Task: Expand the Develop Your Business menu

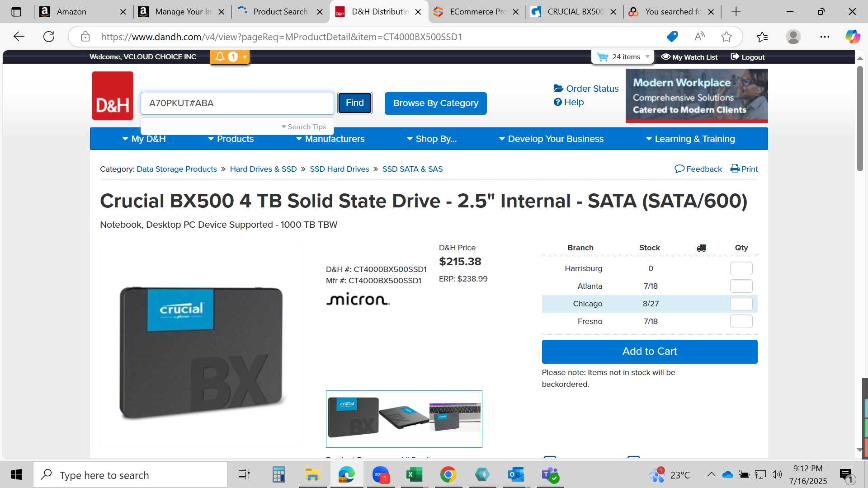Action: coord(551,139)
